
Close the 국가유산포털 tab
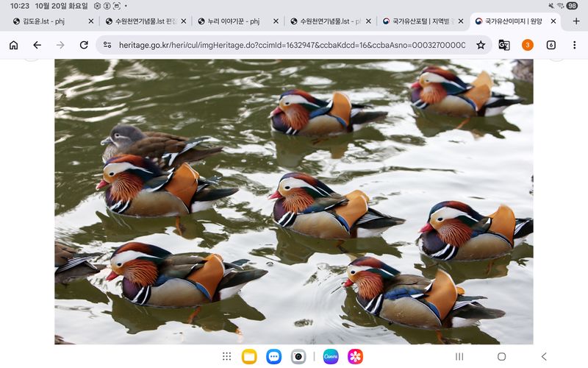[461, 21]
